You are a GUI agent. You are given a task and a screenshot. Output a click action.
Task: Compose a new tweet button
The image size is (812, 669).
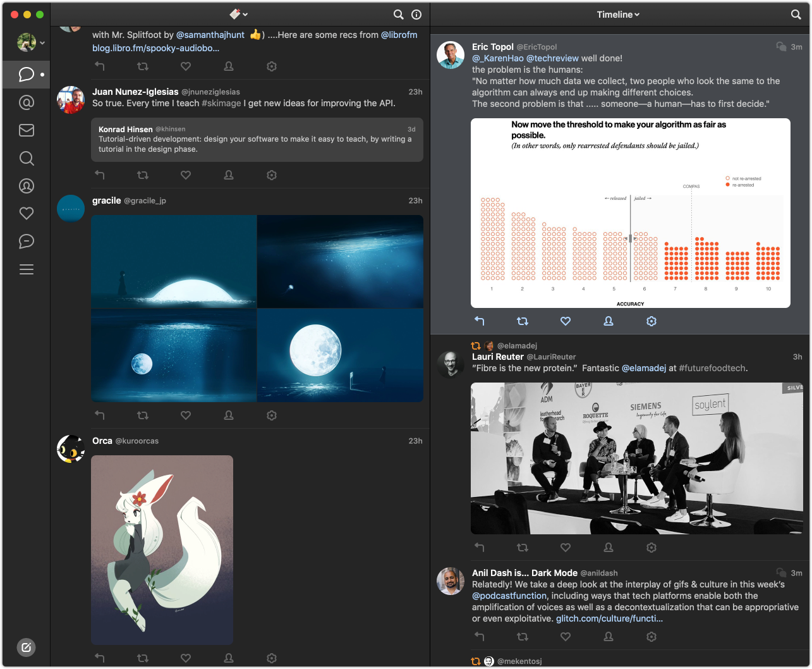click(x=26, y=647)
